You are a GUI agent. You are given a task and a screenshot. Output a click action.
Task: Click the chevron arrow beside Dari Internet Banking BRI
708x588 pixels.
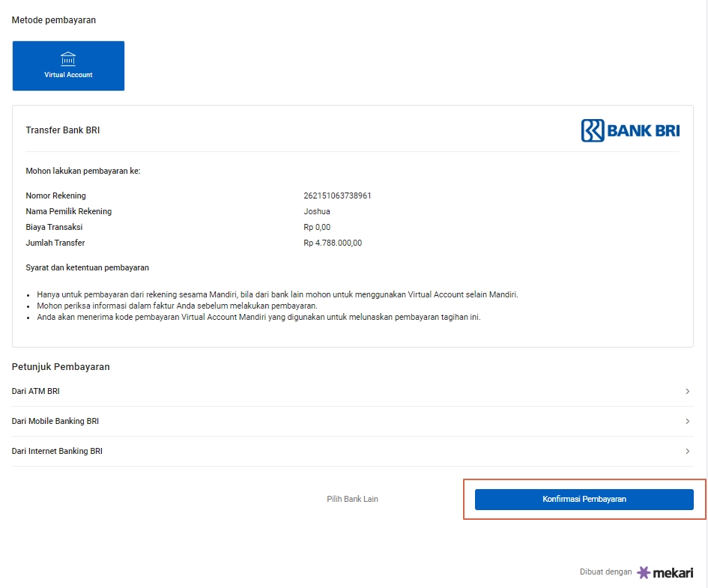pyautogui.click(x=687, y=452)
